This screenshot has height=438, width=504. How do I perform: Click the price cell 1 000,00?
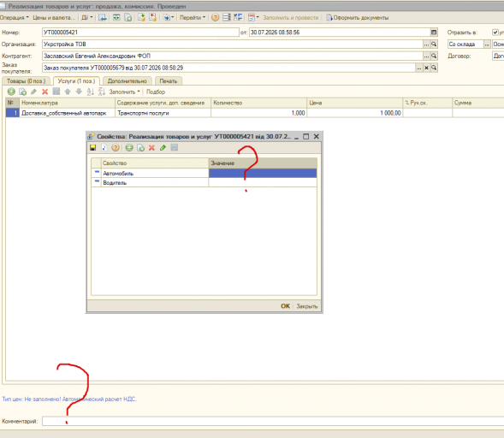(x=355, y=113)
